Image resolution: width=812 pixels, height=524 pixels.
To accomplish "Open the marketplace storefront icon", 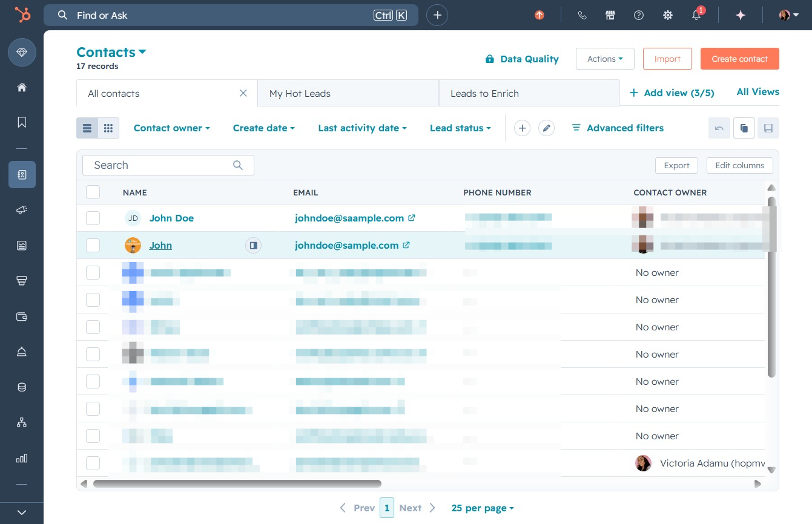I will tap(610, 15).
